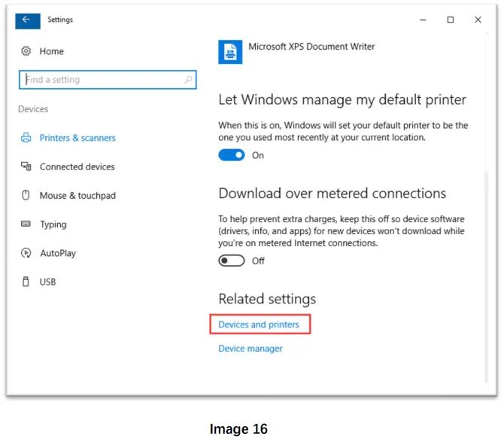This screenshot has width=504, height=442.
Task: Open Device manager link
Action: pyautogui.click(x=250, y=349)
